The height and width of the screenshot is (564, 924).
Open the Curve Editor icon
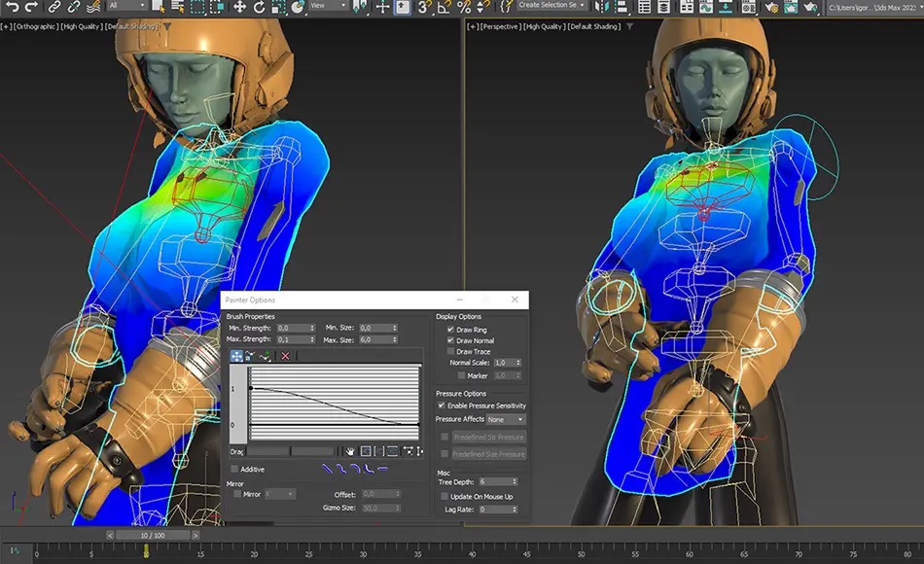point(706,7)
